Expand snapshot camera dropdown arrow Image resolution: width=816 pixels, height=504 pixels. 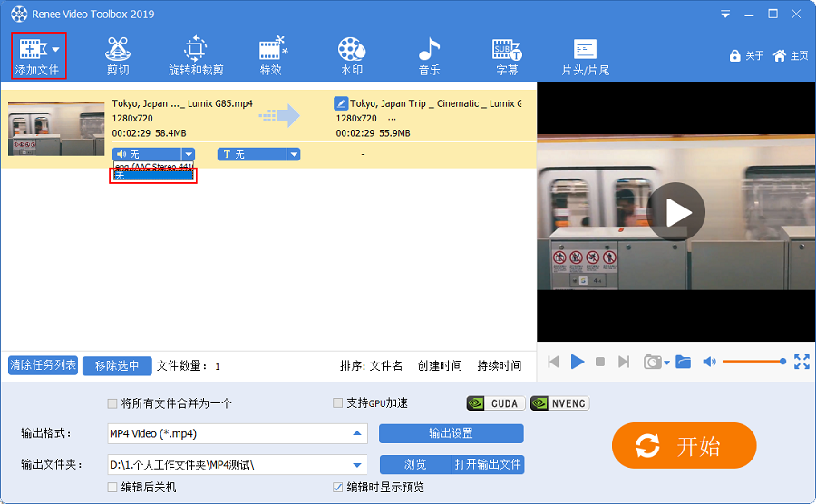click(666, 363)
